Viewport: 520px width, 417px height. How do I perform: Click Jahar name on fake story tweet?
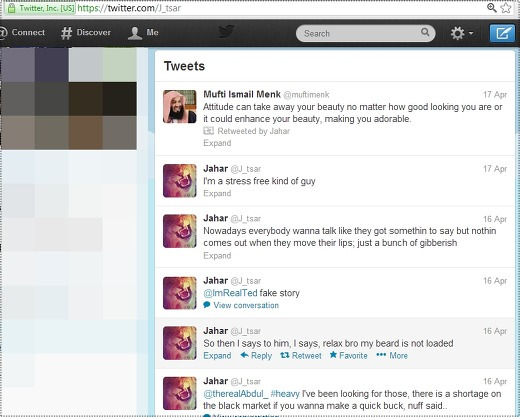tap(216, 281)
